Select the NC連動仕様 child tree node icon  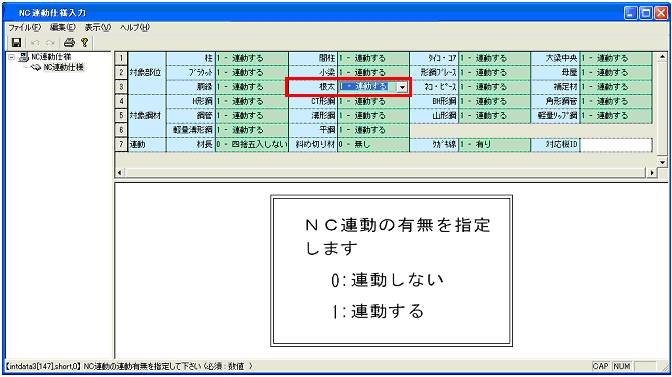pos(36,67)
